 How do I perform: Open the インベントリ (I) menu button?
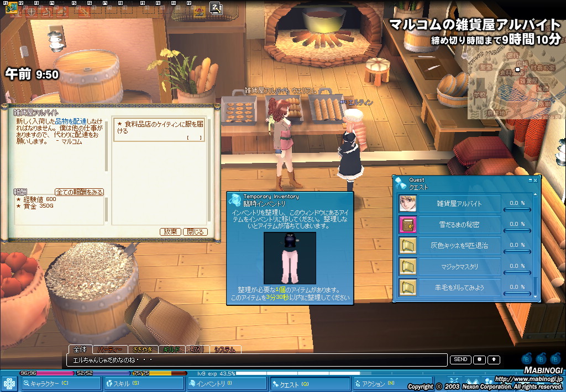point(227,384)
